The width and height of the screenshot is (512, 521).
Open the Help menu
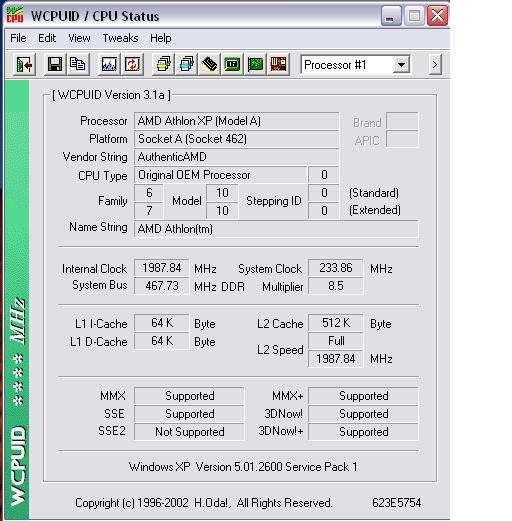click(x=161, y=38)
